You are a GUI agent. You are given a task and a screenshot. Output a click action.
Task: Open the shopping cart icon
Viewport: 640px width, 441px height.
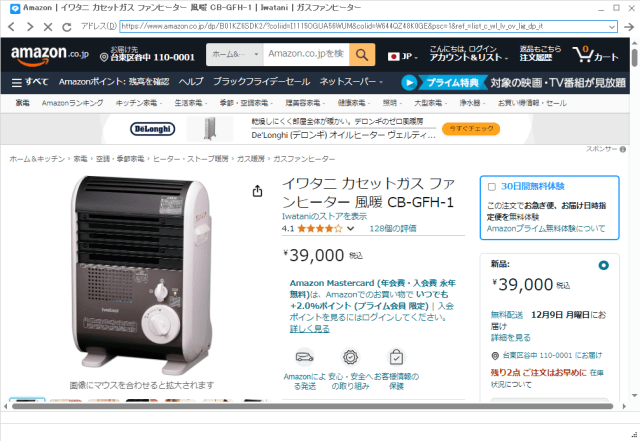click(x=595, y=54)
